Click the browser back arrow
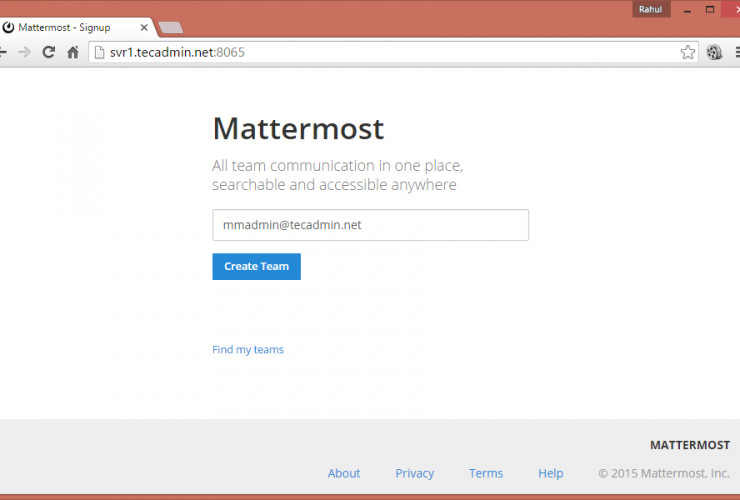Screen dimensions: 740x500 point(7,52)
